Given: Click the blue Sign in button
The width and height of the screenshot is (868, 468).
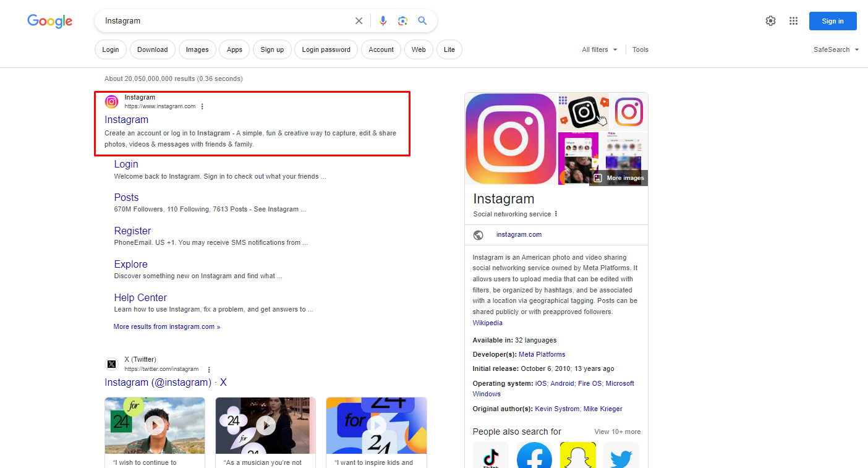Looking at the screenshot, I should click(833, 21).
